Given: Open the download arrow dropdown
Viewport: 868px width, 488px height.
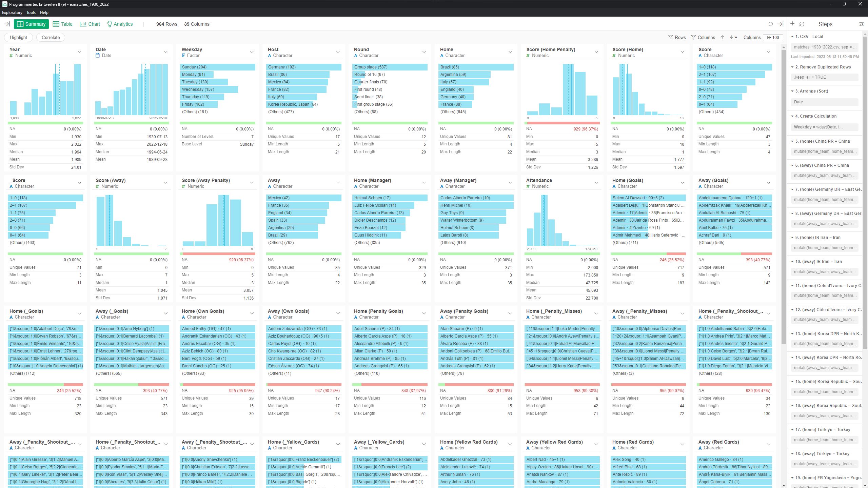Looking at the screenshot, I should coord(733,37).
